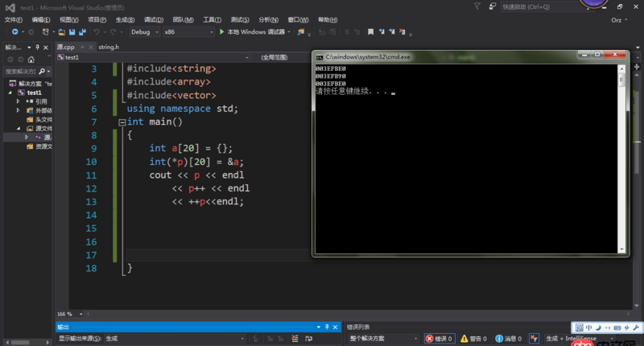Expand the 外部依赖 node
The image size is (644, 346).
(18, 110)
